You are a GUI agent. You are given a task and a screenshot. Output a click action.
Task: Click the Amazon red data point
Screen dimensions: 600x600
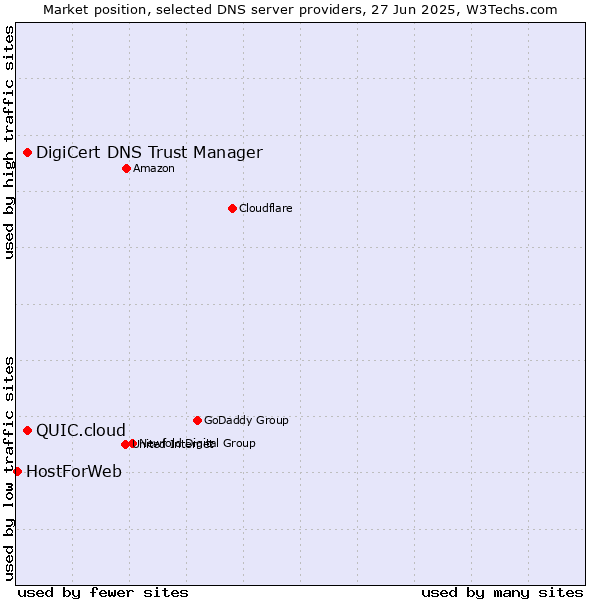pos(127,168)
